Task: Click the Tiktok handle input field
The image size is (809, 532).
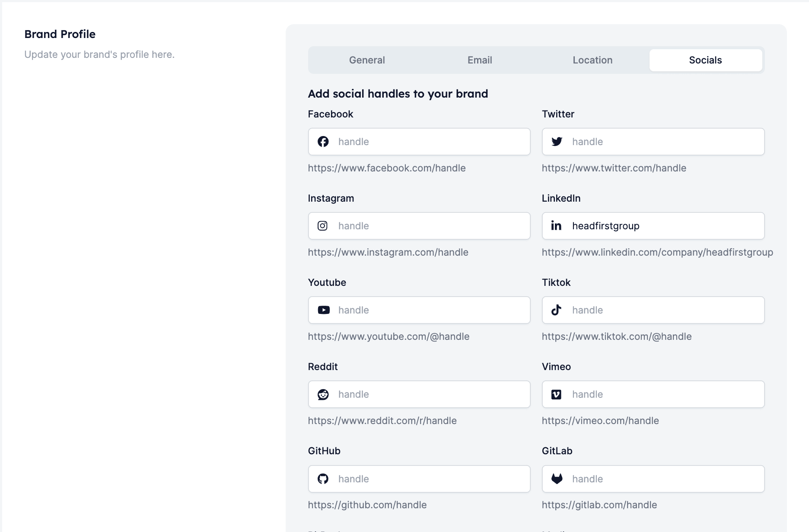Action: pyautogui.click(x=653, y=310)
